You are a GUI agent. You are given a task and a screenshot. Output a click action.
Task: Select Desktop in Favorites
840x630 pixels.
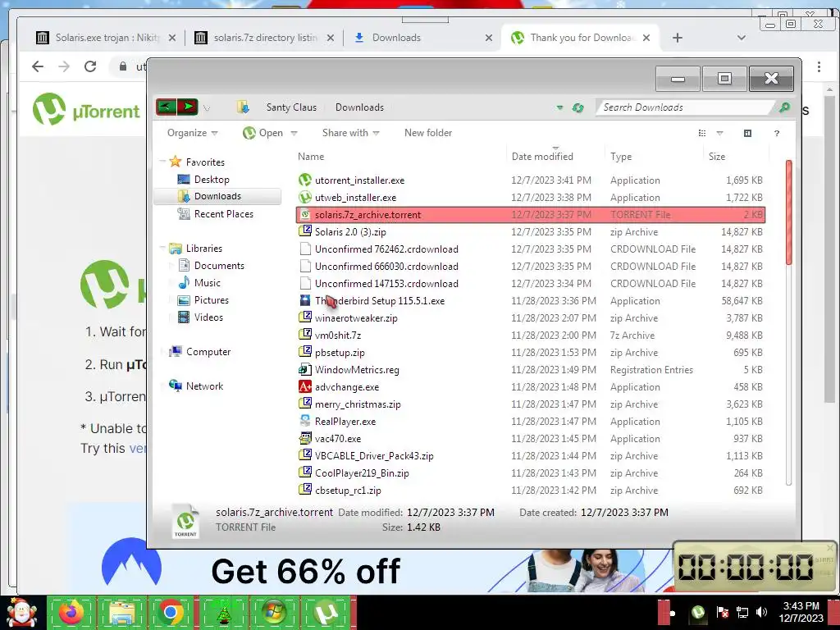pyautogui.click(x=212, y=180)
